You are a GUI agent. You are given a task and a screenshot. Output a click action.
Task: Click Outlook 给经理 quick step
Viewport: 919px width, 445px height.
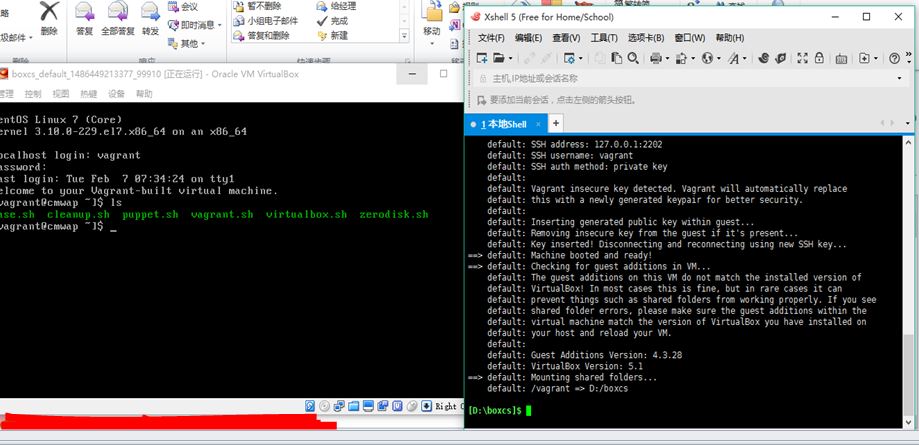336,6
